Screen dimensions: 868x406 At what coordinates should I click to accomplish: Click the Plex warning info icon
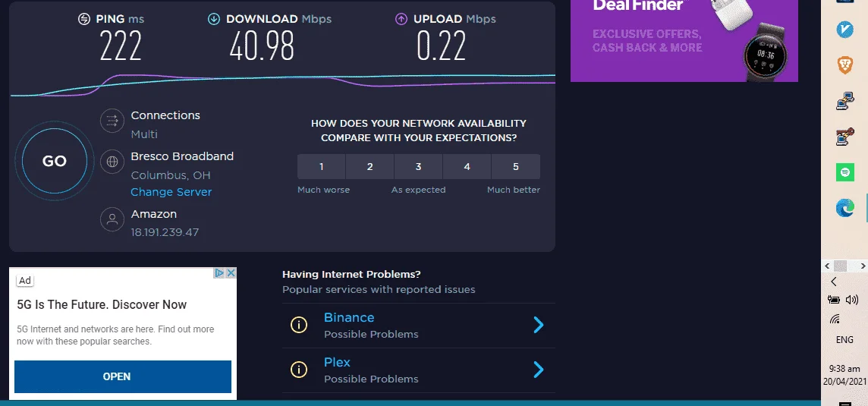[x=299, y=370]
